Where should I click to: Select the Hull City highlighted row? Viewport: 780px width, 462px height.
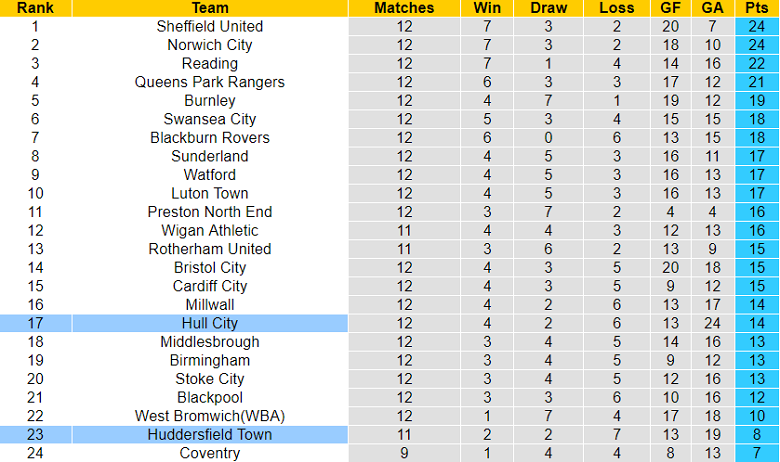[210, 323]
